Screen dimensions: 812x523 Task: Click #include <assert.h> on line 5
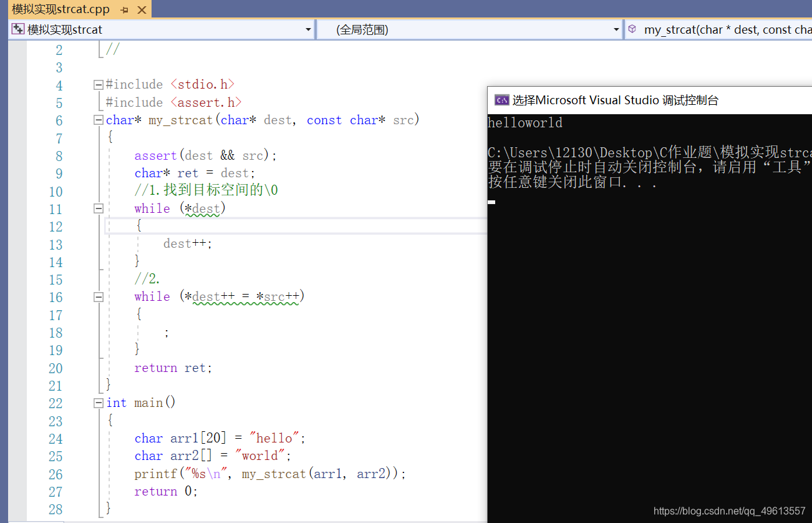(x=174, y=102)
